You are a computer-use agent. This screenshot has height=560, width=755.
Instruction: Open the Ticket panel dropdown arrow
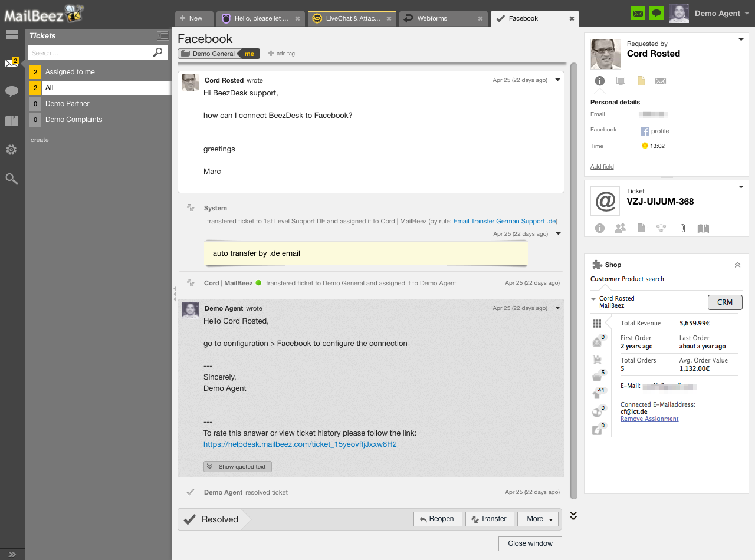[x=741, y=187]
